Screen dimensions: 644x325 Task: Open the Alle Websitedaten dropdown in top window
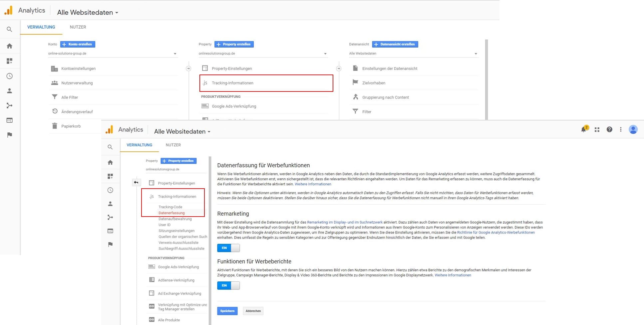click(88, 12)
